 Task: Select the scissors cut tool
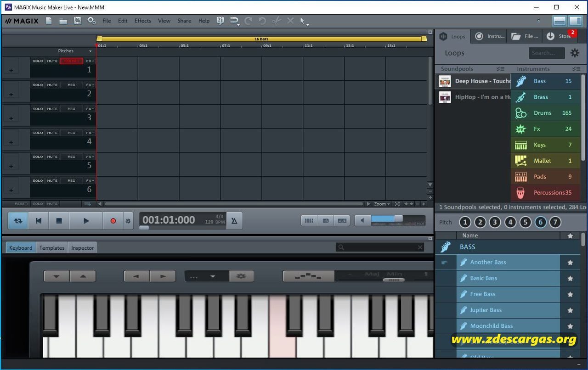tap(276, 21)
